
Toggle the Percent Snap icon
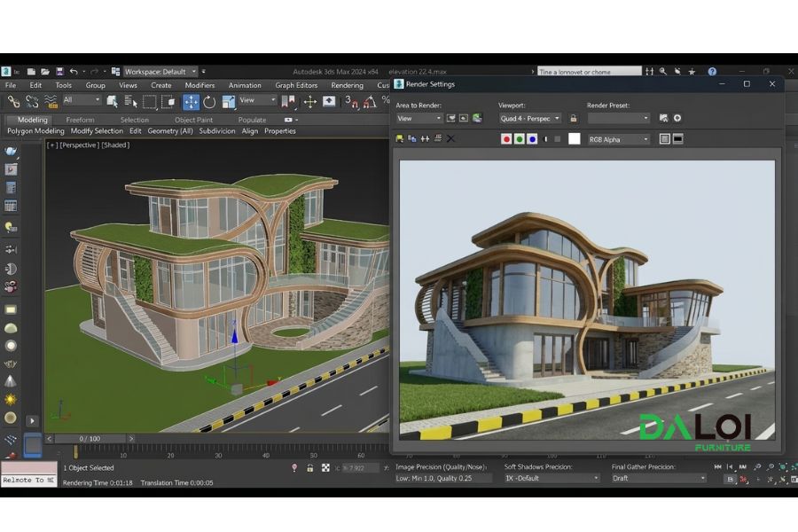tap(386, 100)
